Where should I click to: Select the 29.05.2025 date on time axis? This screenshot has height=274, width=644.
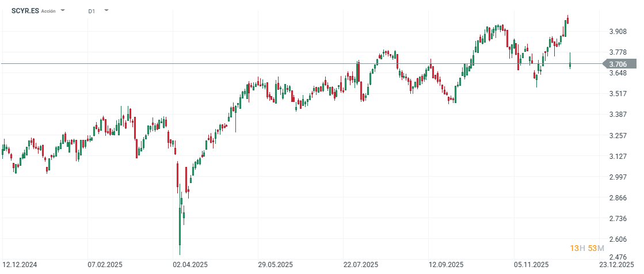tap(275, 265)
